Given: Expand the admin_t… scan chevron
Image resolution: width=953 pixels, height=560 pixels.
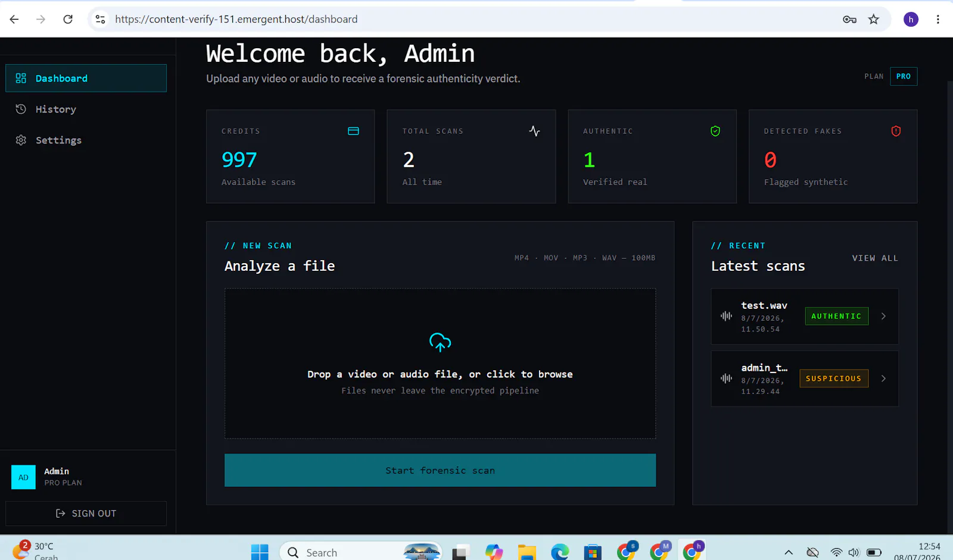Looking at the screenshot, I should [883, 378].
